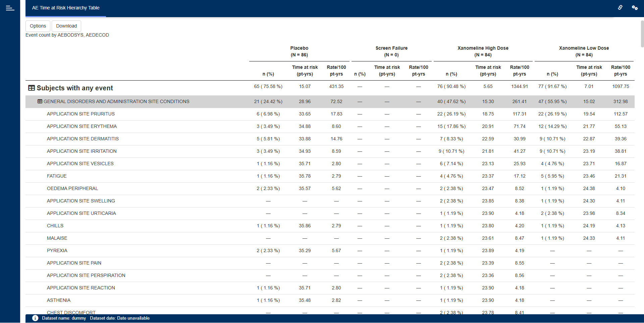Image resolution: width=644 pixels, height=323 pixels.
Task: Select the MALAISE row label
Action: (x=57, y=238)
